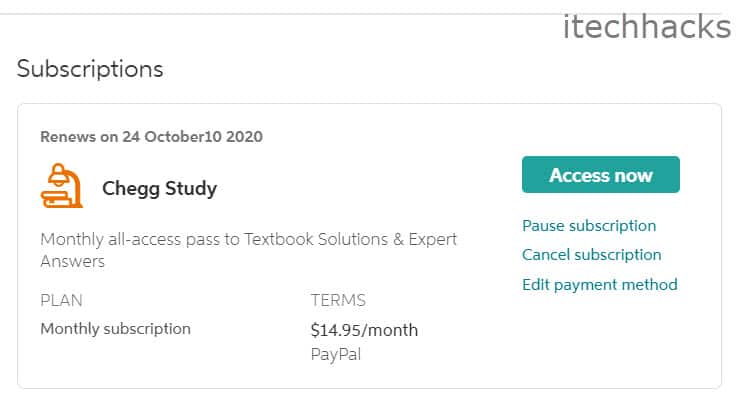This screenshot has width=746, height=416.
Task: Click the Textbook Solutions phrase in the description
Action: pyautogui.click(x=306, y=240)
